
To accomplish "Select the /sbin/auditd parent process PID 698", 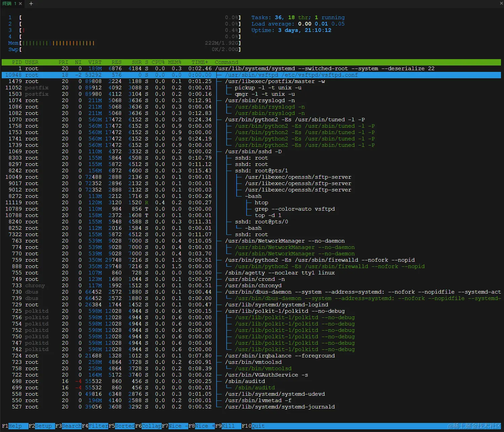I will [251, 381].
